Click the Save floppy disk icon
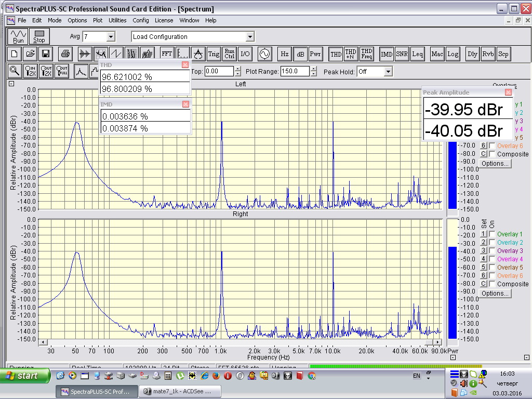 (x=46, y=54)
